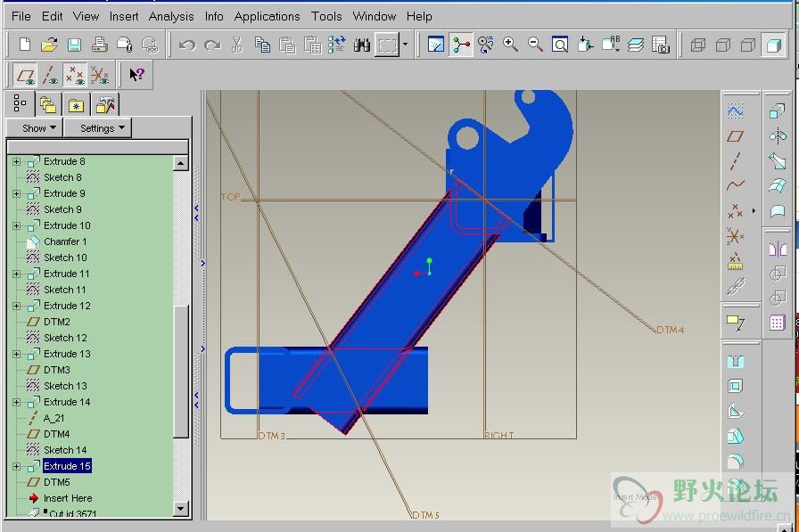Viewport: 799px width, 532px height.
Task: Open the Analysis menu
Action: tap(171, 16)
